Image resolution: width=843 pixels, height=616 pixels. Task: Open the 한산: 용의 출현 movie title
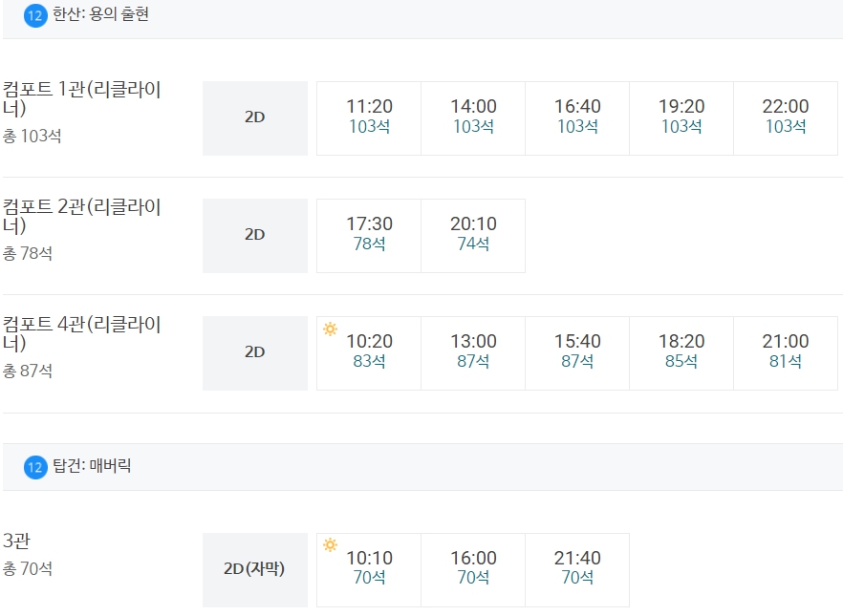tap(100, 14)
